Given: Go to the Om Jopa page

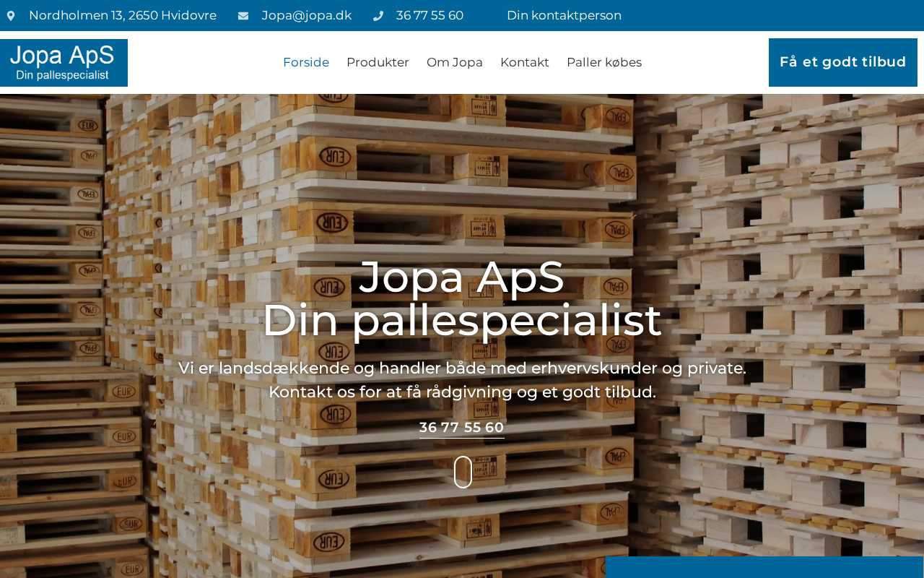Looking at the screenshot, I should click(455, 62).
